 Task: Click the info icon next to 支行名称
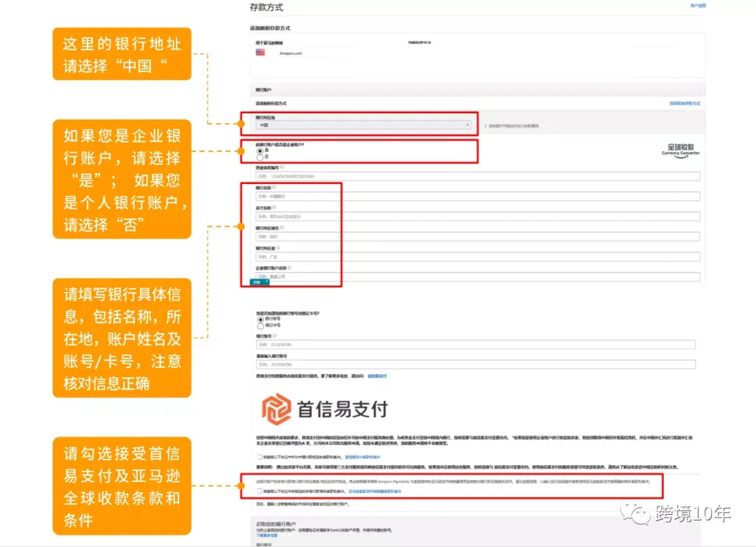pyautogui.click(x=274, y=207)
